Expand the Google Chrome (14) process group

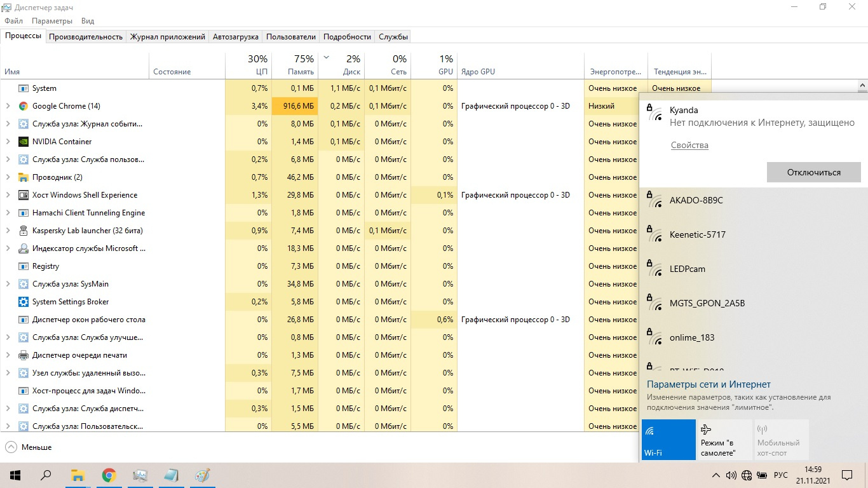tap(8, 106)
